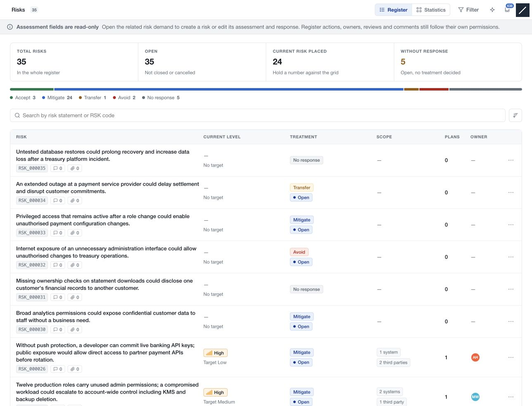
Task: Switch to the Register view
Action: coord(393,10)
